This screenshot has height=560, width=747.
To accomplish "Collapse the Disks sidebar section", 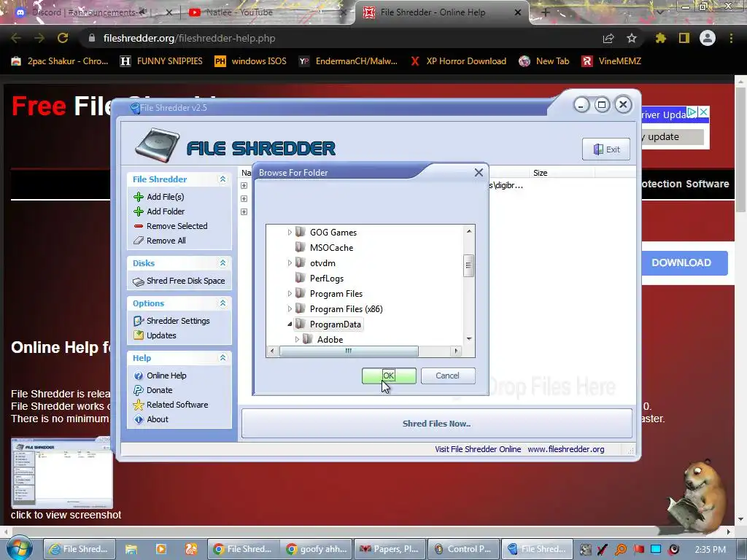I will [222, 262].
